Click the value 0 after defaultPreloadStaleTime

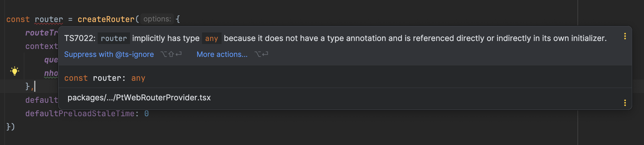tap(147, 113)
